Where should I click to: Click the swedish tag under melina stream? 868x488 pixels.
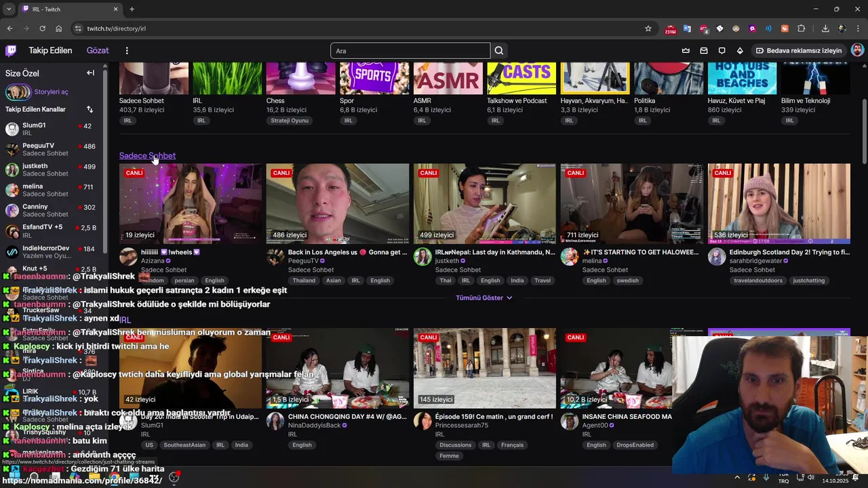click(x=627, y=281)
